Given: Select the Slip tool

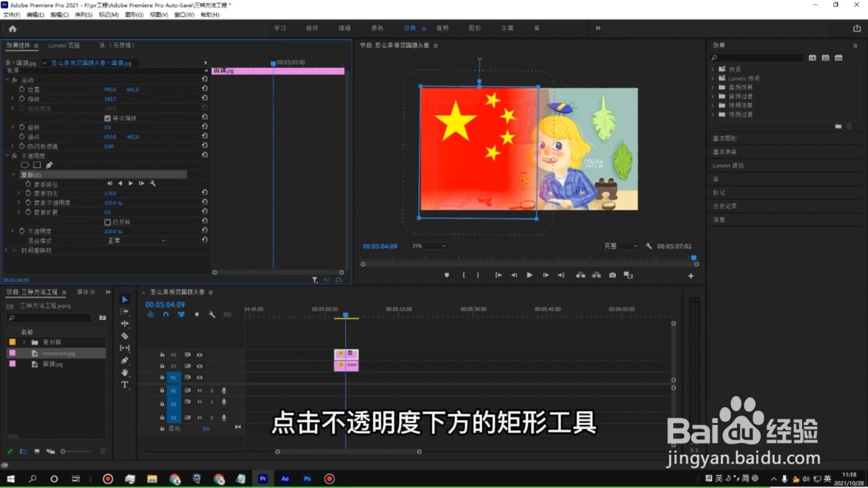Looking at the screenshot, I should 125,348.
